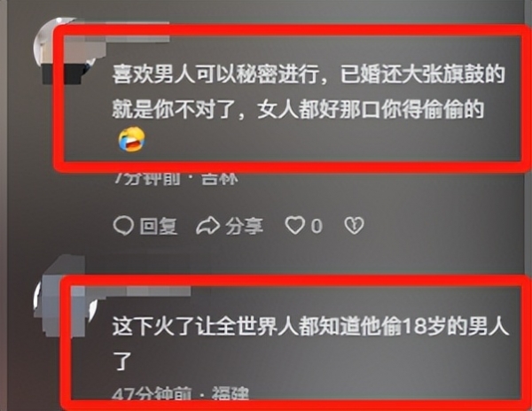Click the crying-laughing emoji in first comment
This screenshot has height=411, width=532.
coord(131,139)
